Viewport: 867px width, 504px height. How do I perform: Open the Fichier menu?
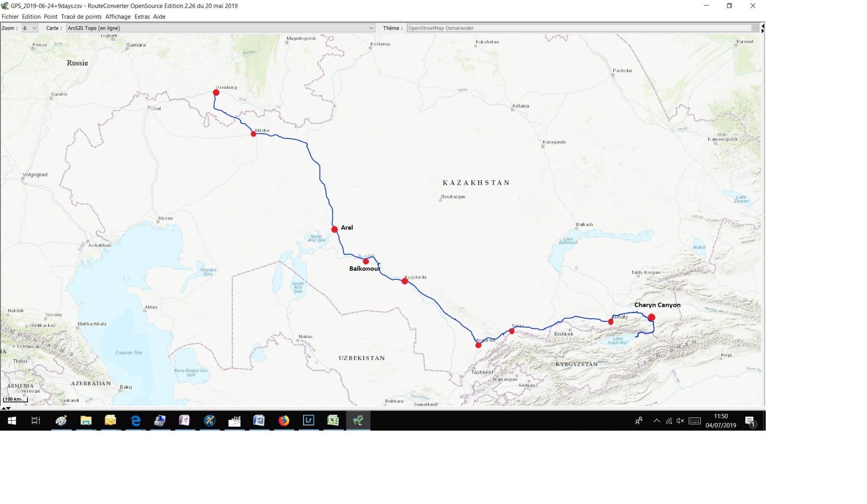pos(10,17)
